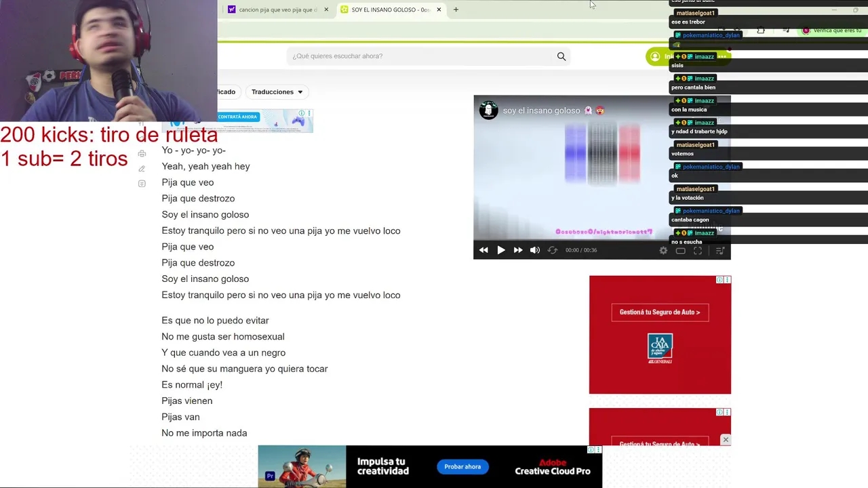The image size is (868, 488).
Task: Close the 'SOY EL INSANO GOLOSO' tab
Action: click(439, 9)
